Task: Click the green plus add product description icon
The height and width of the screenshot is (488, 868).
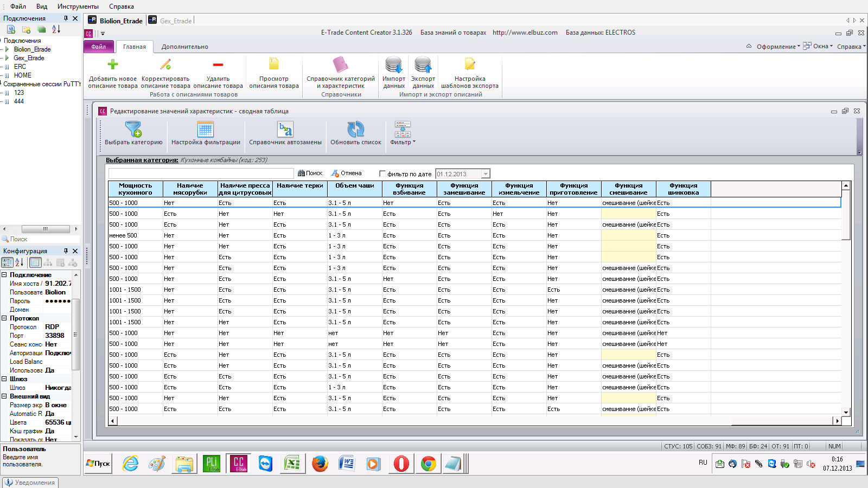Action: [113, 65]
